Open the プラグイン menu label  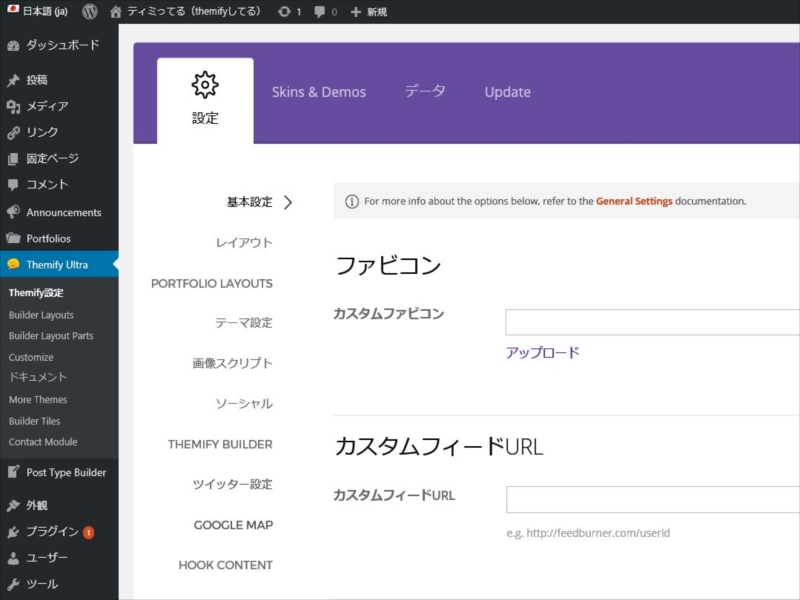53,532
